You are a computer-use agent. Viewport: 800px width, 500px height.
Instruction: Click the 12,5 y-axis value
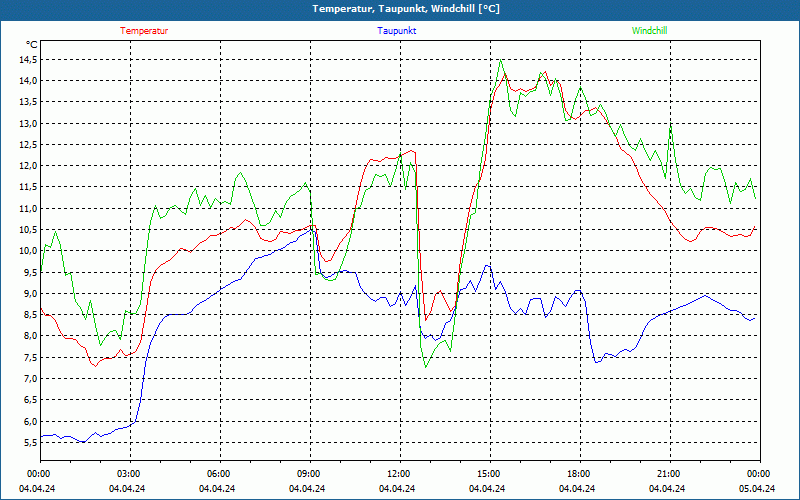[29, 144]
